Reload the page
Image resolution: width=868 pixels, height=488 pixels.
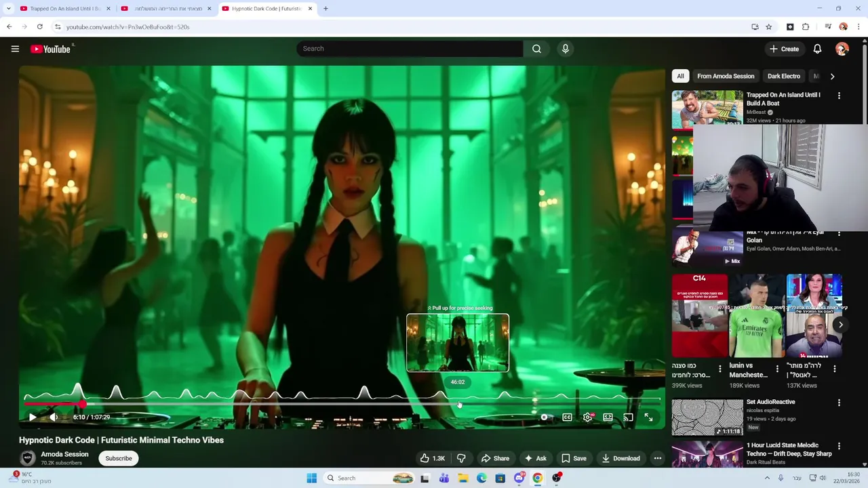coord(40,27)
